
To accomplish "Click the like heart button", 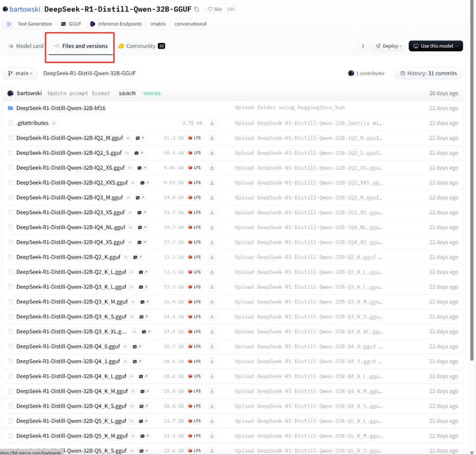I will [x=215, y=9].
